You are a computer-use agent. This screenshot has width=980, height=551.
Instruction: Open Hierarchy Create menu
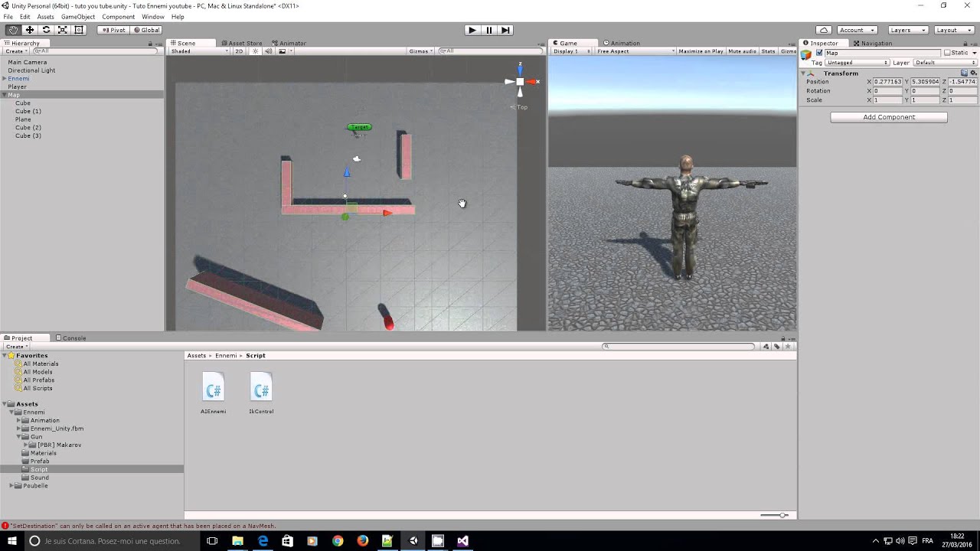click(x=17, y=51)
